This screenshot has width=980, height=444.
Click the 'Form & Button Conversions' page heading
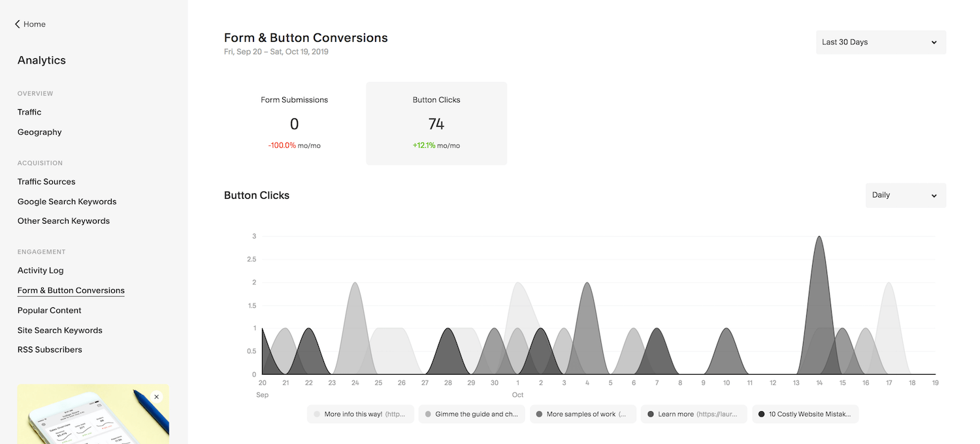pyautogui.click(x=306, y=38)
